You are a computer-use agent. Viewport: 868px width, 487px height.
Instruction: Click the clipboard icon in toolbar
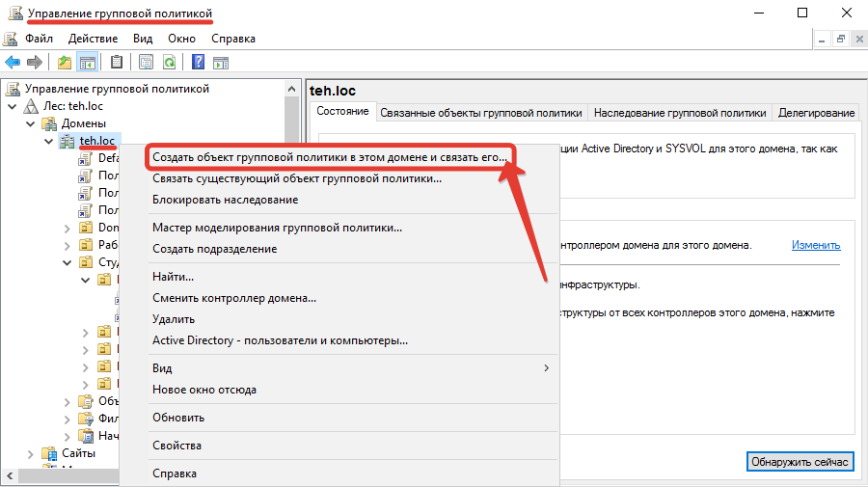point(117,63)
